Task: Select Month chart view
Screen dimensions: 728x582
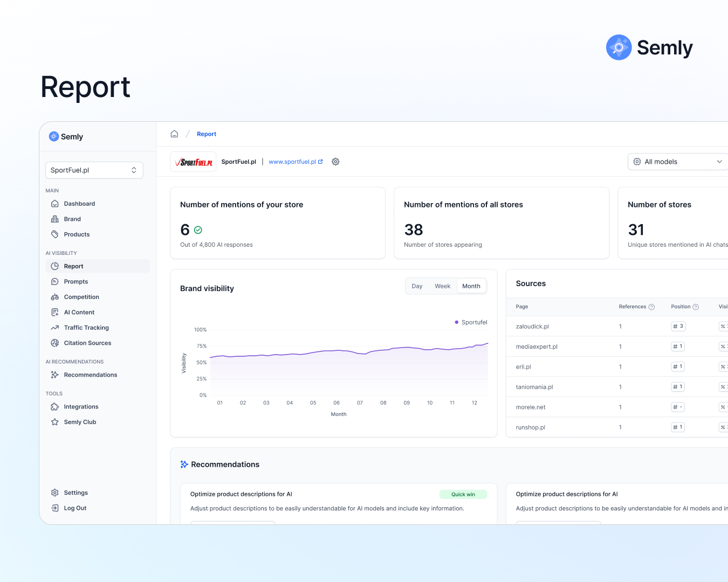Action: 471,286
